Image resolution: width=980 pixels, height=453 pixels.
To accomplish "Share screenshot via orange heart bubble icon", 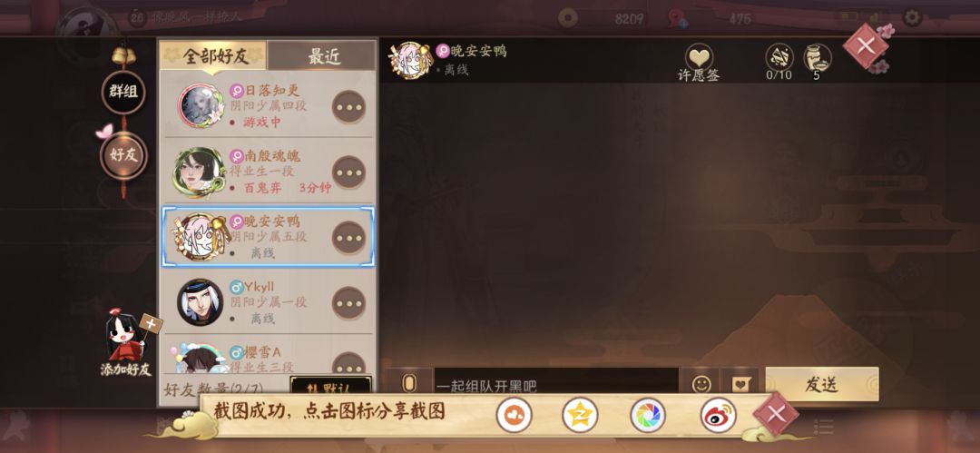I will click(x=514, y=415).
